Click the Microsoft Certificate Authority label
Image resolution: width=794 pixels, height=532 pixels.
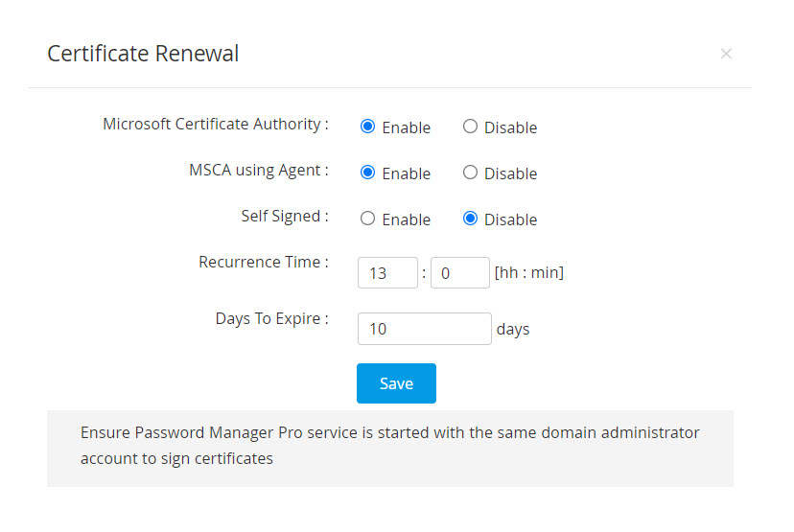215,124
